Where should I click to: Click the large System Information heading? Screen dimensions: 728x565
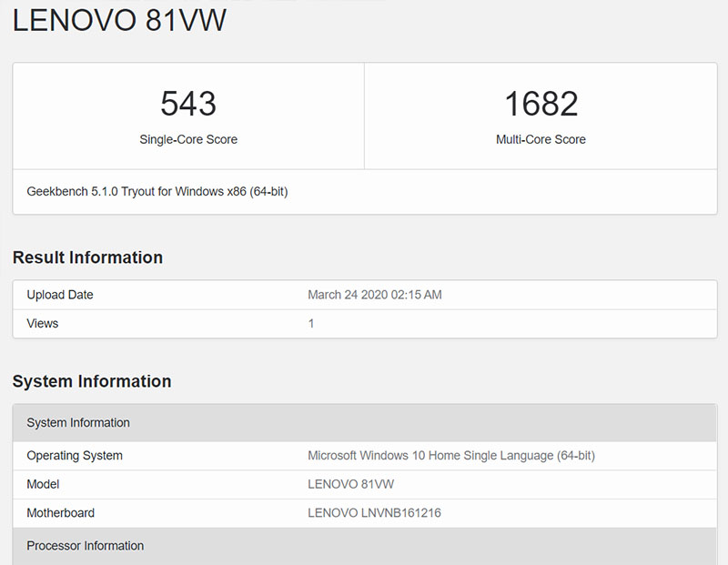[x=92, y=381]
